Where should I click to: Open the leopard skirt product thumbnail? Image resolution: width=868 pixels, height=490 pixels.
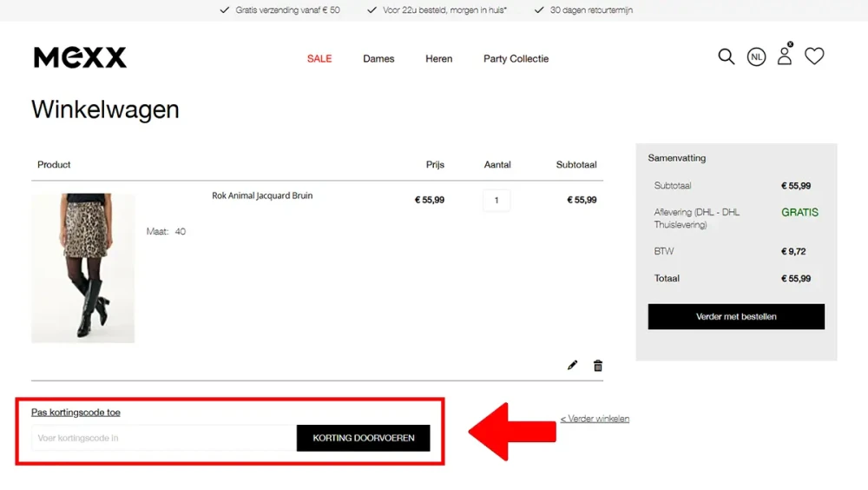[x=83, y=268]
